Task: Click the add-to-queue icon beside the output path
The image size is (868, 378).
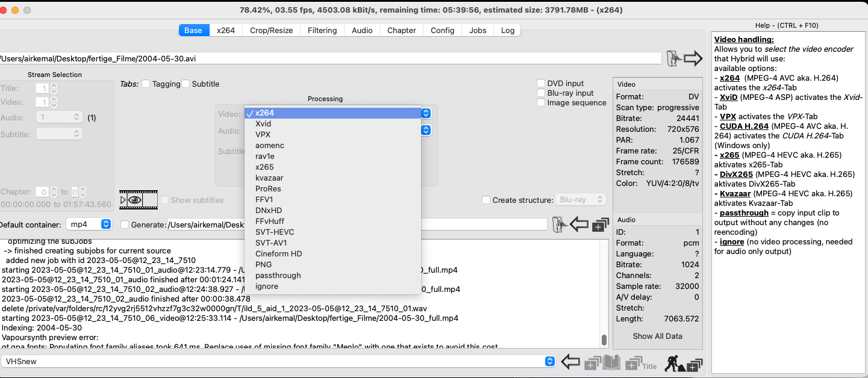Action: [600, 225]
